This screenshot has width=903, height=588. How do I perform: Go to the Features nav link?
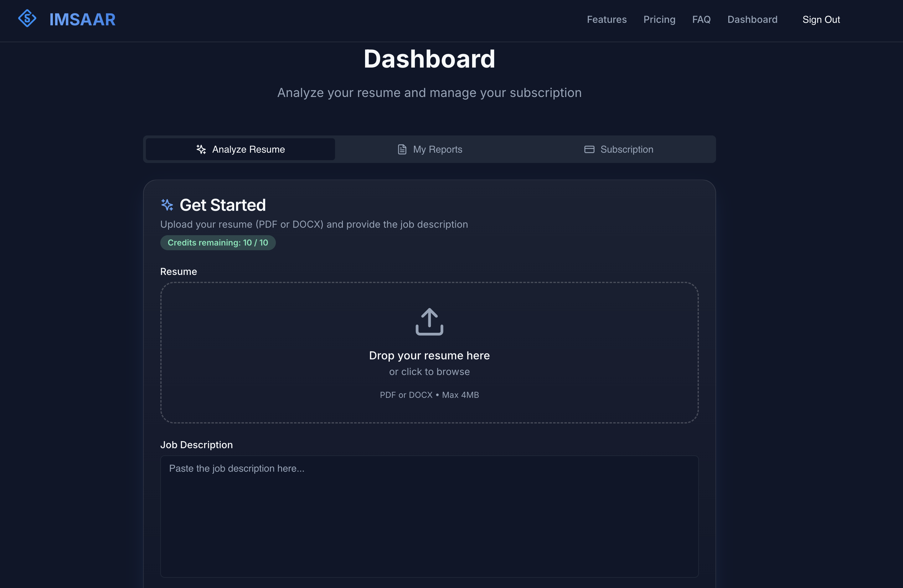click(x=606, y=19)
